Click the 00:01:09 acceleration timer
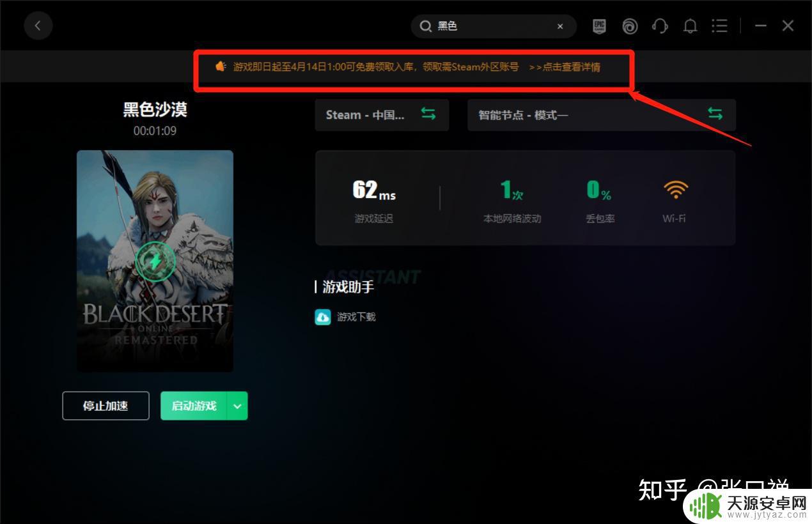This screenshot has width=812, height=524. click(x=155, y=131)
